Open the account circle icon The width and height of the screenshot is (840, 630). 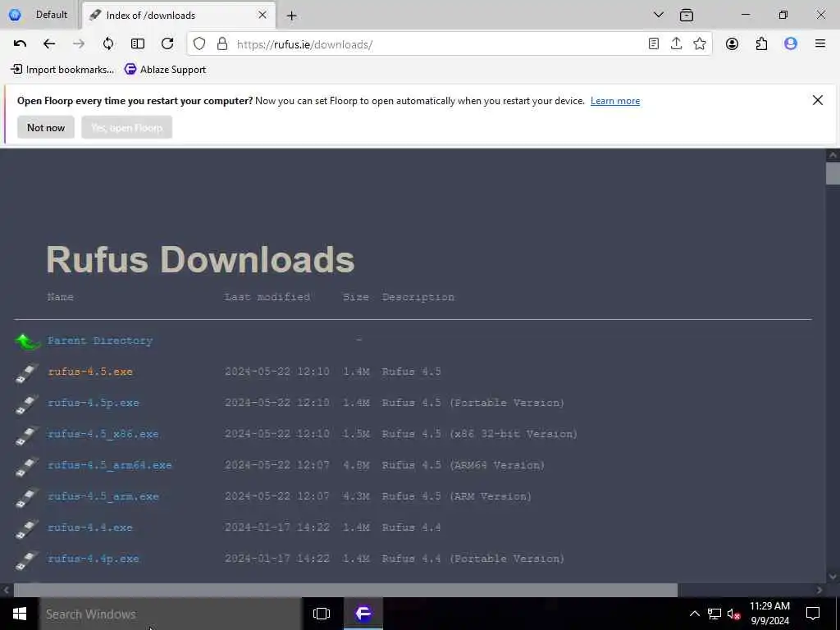pos(732,44)
